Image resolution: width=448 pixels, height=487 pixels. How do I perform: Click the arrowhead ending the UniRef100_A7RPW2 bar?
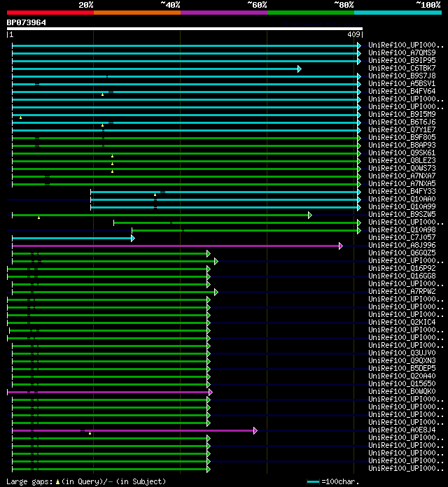tap(216, 292)
